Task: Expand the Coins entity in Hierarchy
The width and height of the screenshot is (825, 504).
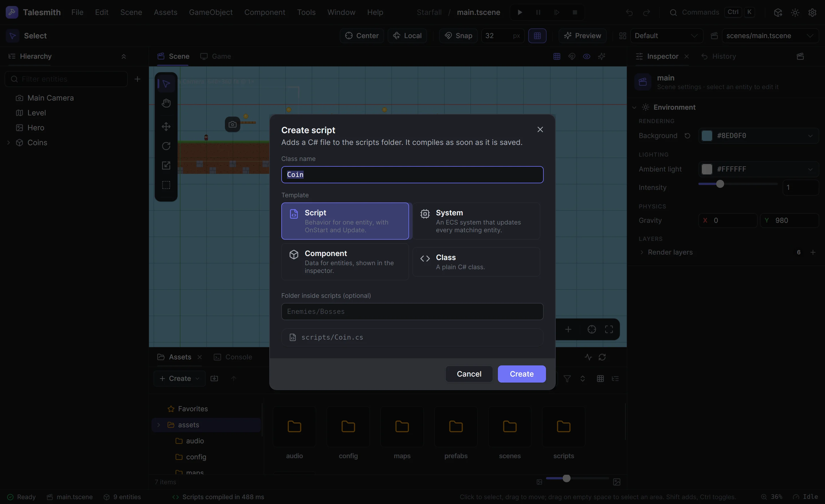Action: click(x=8, y=143)
